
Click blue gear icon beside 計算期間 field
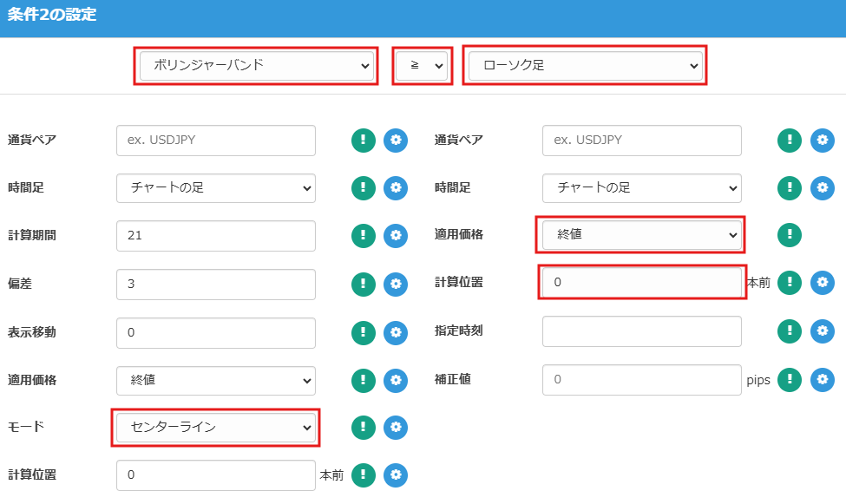click(x=396, y=235)
